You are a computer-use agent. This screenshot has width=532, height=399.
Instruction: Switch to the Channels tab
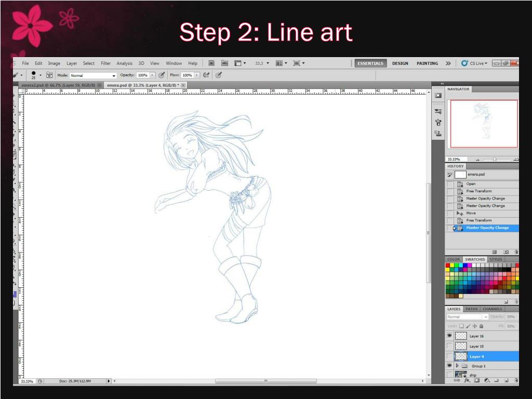click(493, 309)
